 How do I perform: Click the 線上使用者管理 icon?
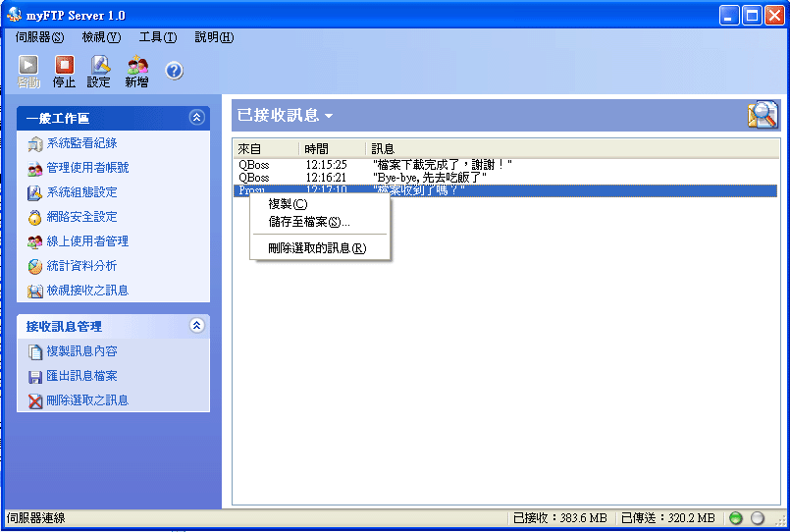34,242
